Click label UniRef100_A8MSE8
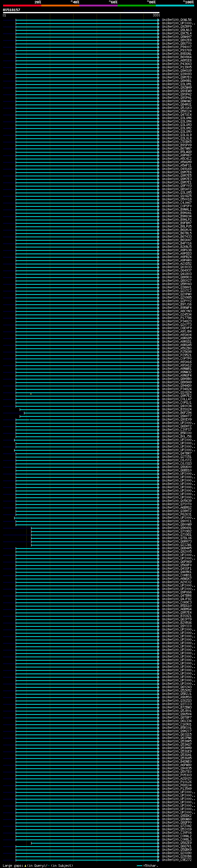 pyautogui.click(x=177, y=61)
